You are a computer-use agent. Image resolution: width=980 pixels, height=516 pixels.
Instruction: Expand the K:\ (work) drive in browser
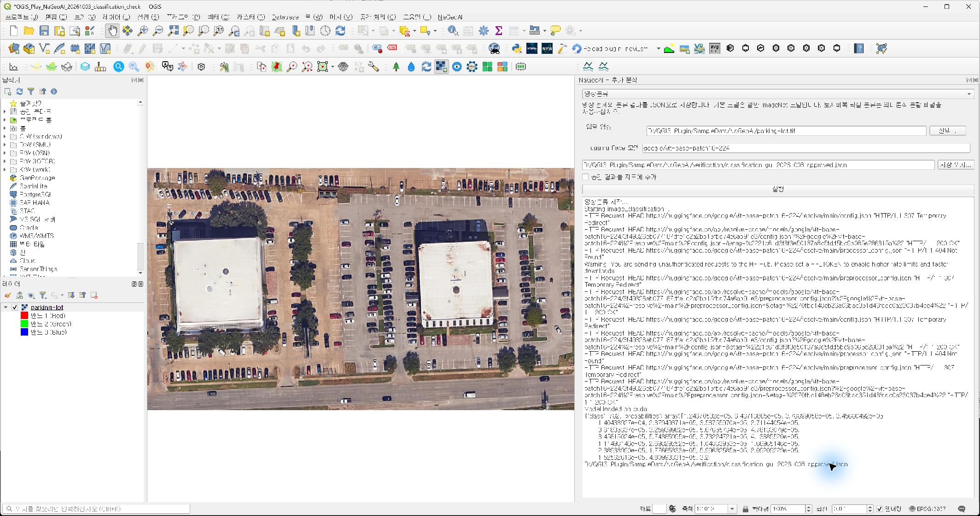5,169
